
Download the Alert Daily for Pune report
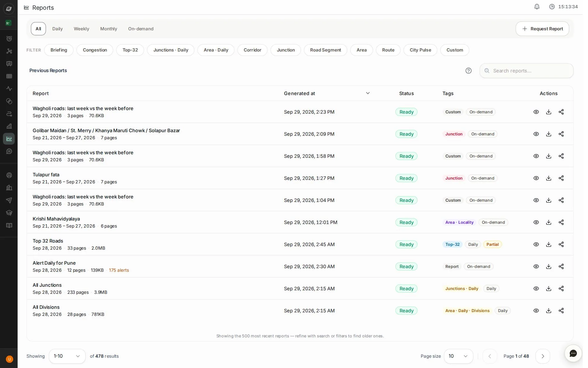(x=549, y=266)
